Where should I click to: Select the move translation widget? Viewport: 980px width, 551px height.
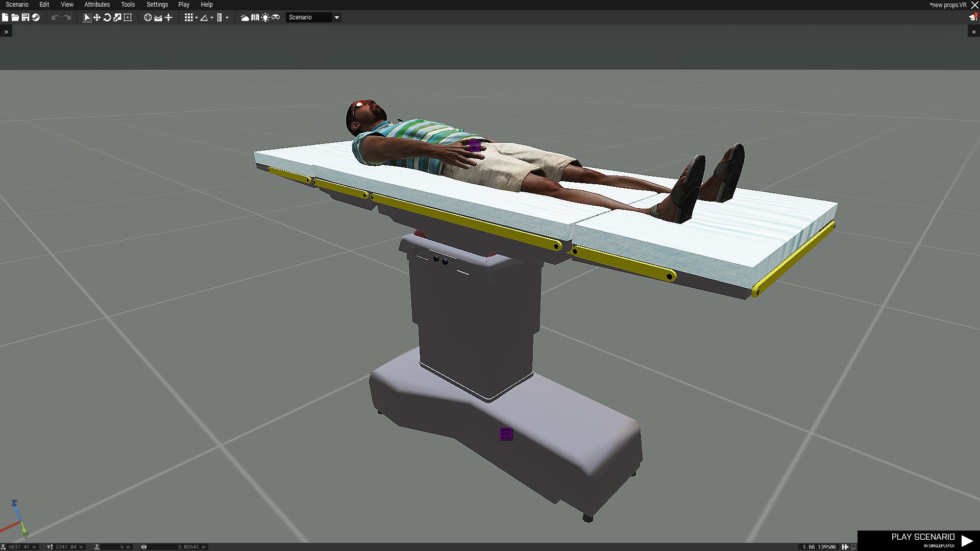pos(97,17)
